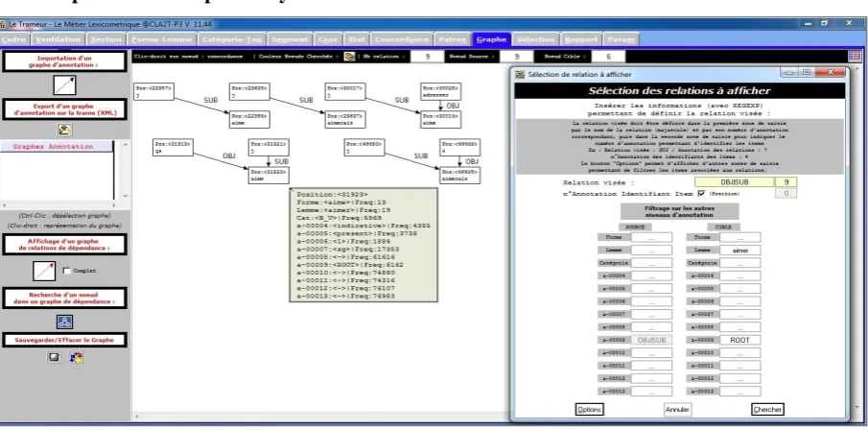Image resolution: width=868 pixels, height=430 pixels.
Task: Select the Graphes Annotation list header
Action: (56, 146)
